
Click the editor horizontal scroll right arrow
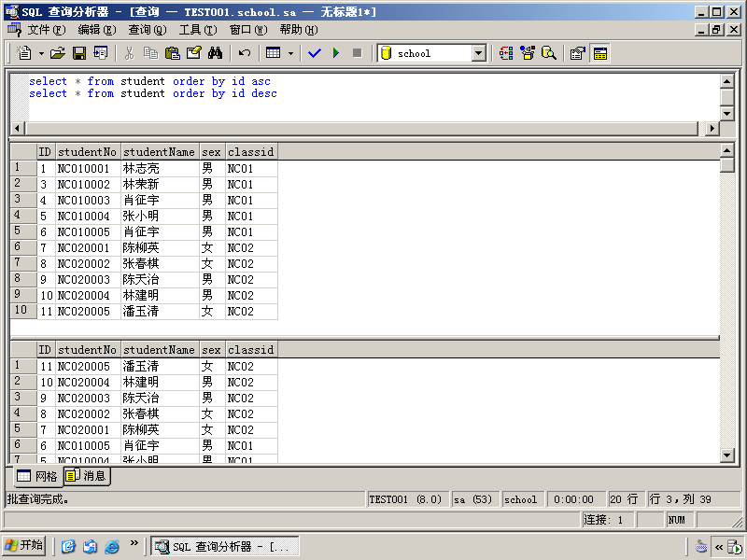pyautogui.click(x=712, y=128)
